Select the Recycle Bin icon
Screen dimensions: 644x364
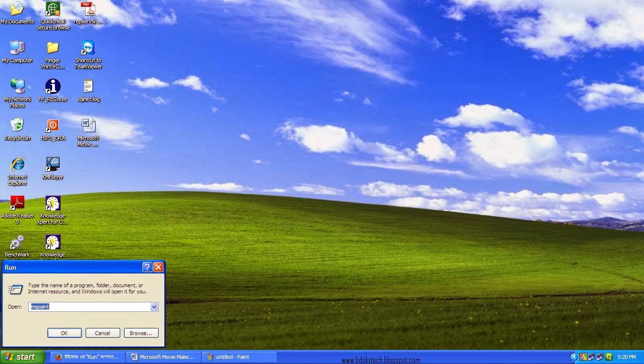tap(17, 129)
